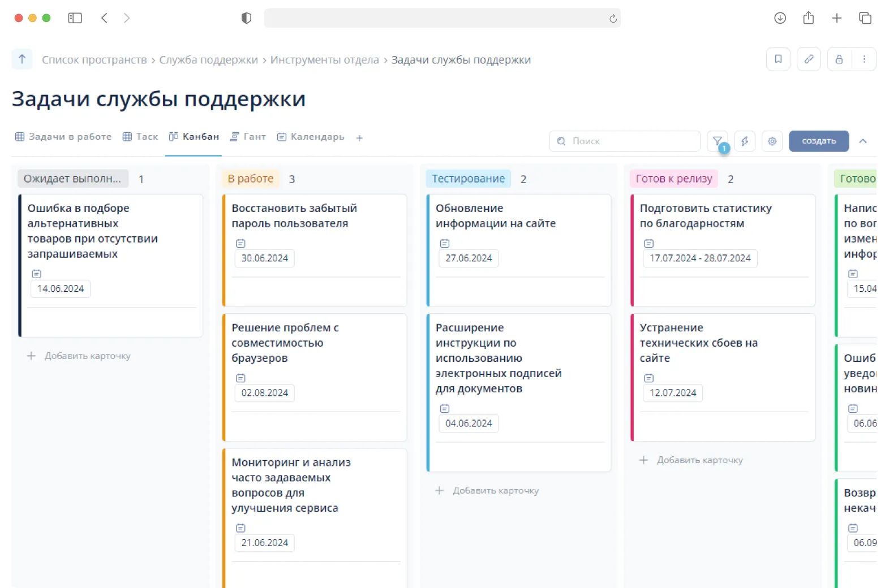Click the lightning automation icon
The height and width of the screenshot is (588, 885).
click(x=745, y=141)
